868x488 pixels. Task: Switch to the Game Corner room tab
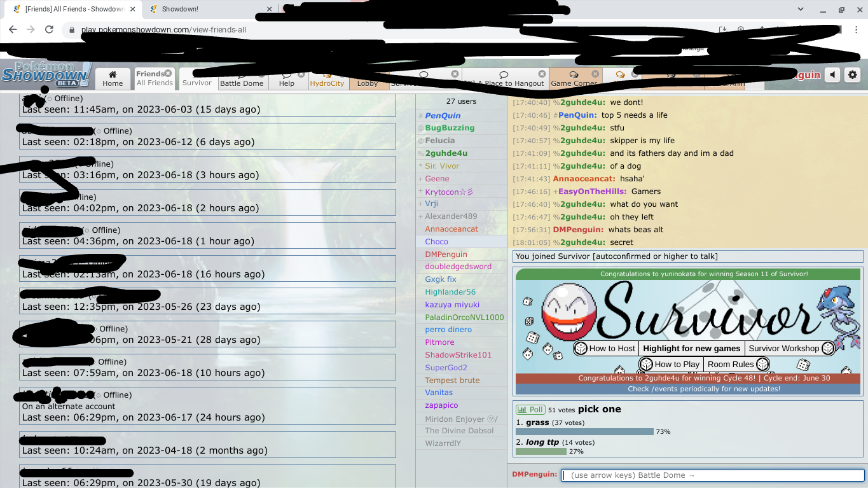pyautogui.click(x=574, y=79)
